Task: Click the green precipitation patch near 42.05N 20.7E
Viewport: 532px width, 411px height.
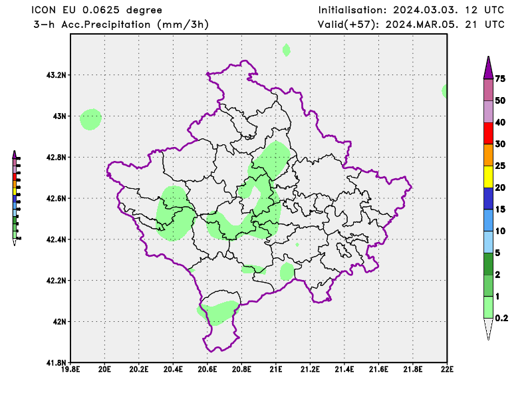Action: point(218,313)
